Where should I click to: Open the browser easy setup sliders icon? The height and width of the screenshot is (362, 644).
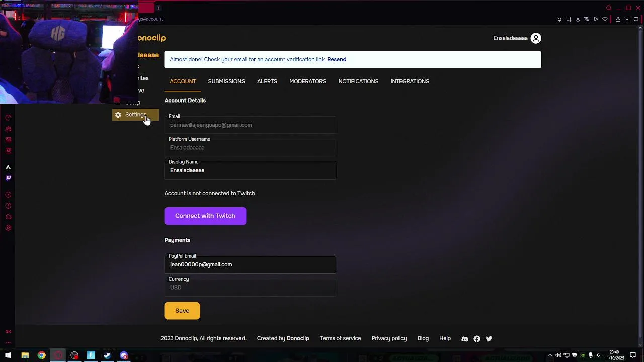[636, 19]
